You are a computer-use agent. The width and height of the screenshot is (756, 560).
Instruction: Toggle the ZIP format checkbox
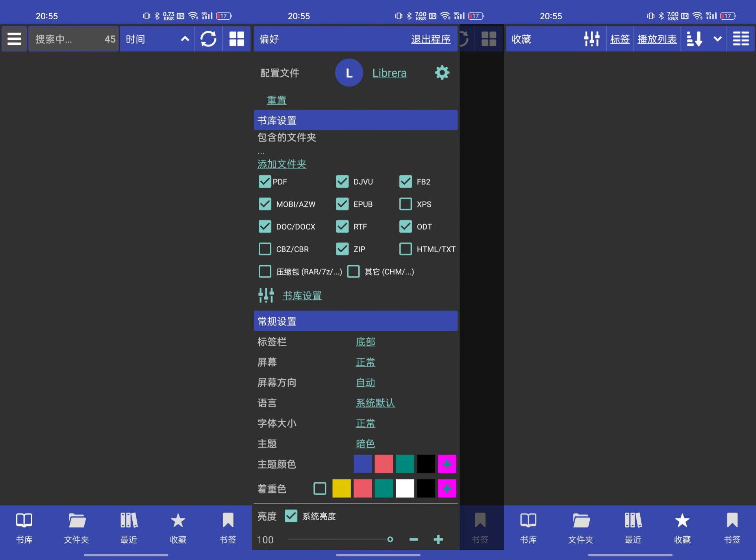pyautogui.click(x=342, y=249)
